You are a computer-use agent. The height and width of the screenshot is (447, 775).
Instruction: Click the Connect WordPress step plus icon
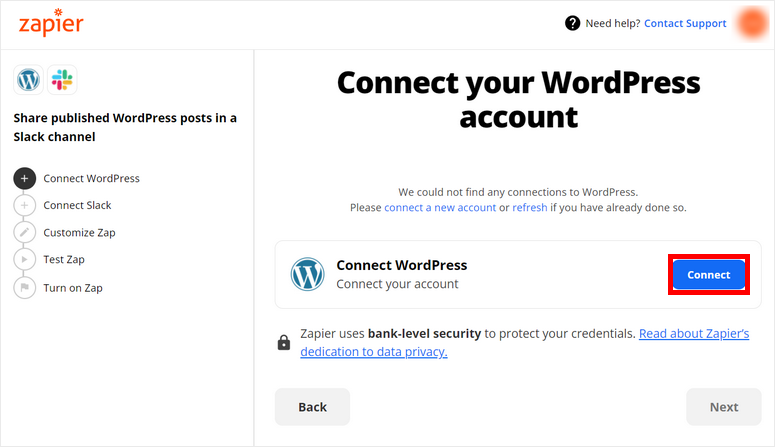click(x=25, y=178)
